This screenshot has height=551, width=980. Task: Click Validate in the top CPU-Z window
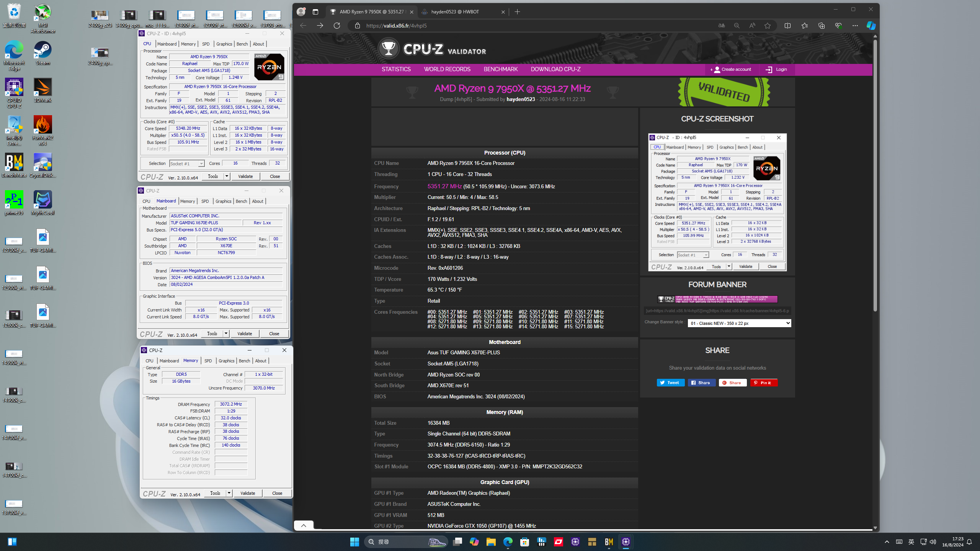[245, 176]
